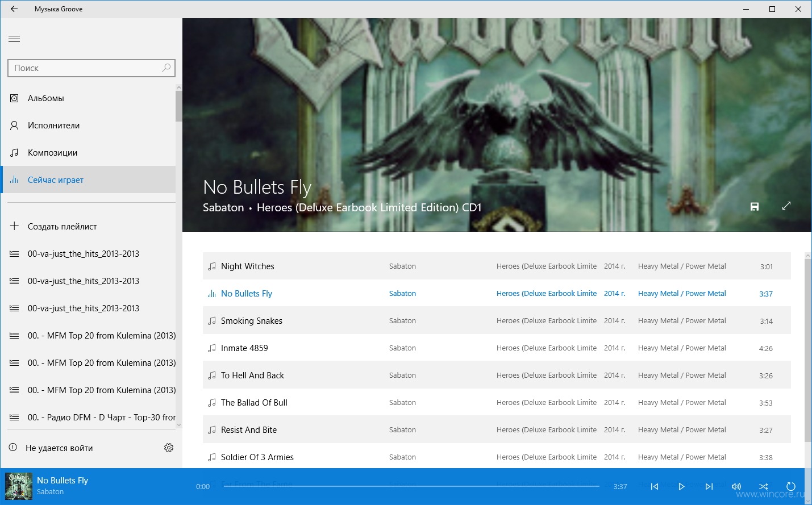Open Радио DFM - D Чарт playlist
The width and height of the screenshot is (812, 505).
[x=88, y=418]
